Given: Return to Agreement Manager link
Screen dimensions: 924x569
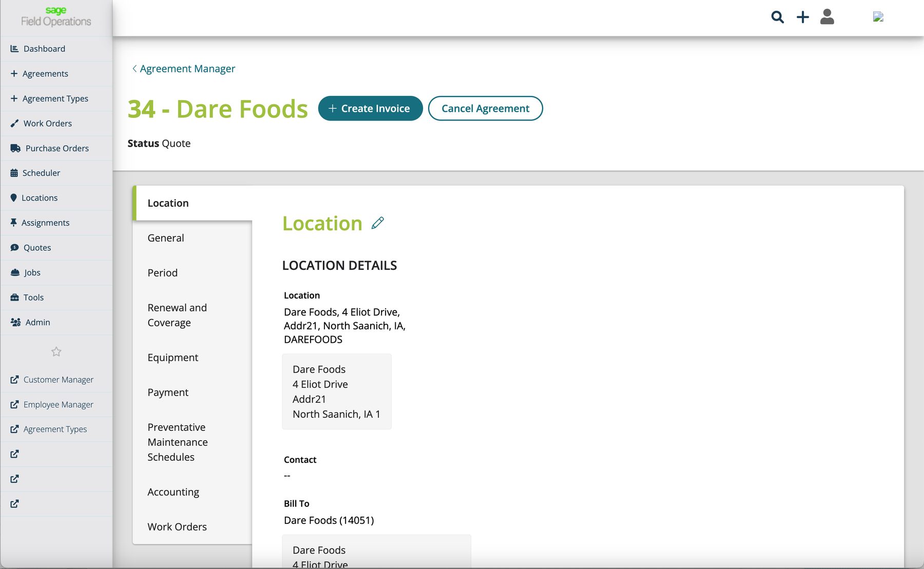Looking at the screenshot, I should click(x=187, y=69).
